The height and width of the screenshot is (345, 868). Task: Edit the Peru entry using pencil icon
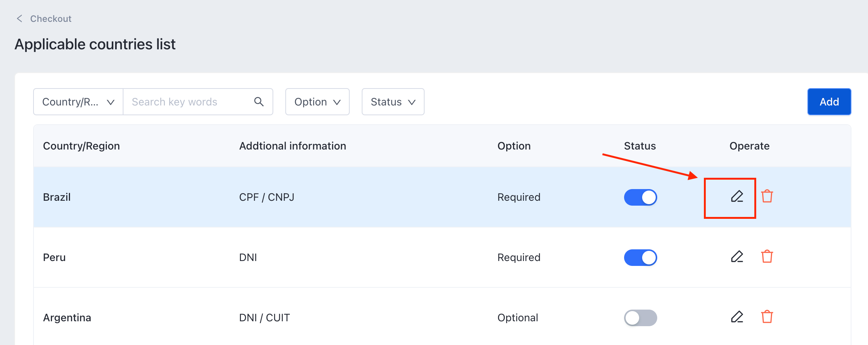pyautogui.click(x=737, y=257)
